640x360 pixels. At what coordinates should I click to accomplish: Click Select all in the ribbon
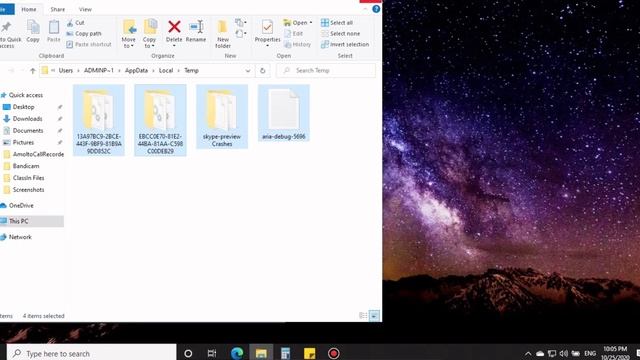337,23
